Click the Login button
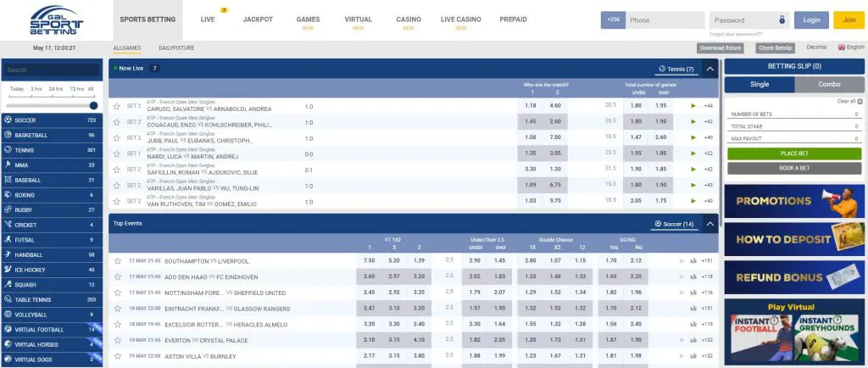 [x=811, y=20]
